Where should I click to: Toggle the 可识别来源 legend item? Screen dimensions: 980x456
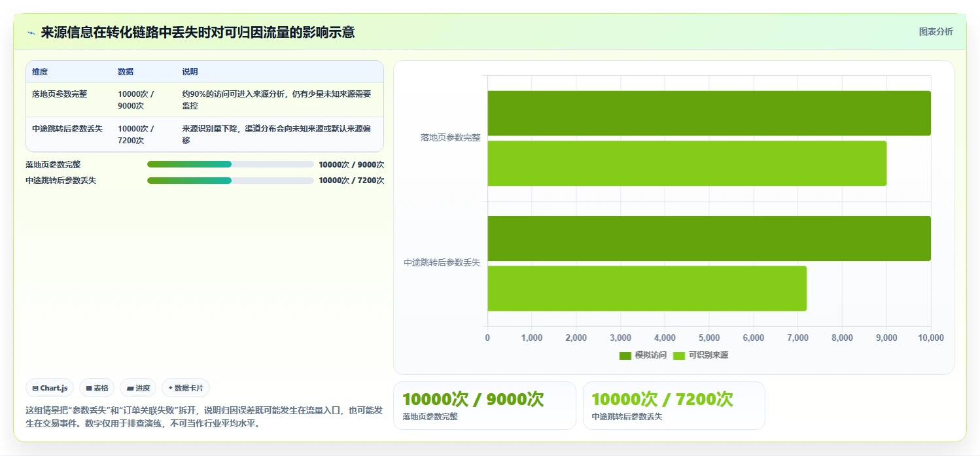(701, 355)
